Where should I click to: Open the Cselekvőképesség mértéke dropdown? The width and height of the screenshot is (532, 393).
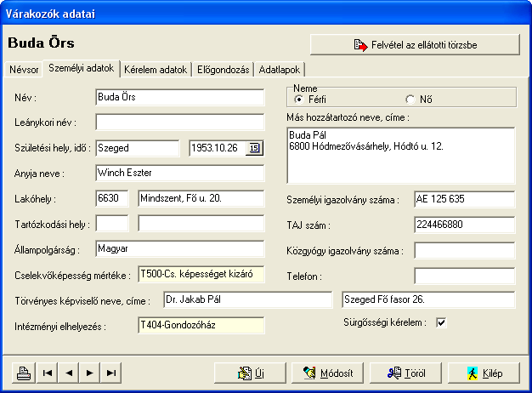(201, 274)
